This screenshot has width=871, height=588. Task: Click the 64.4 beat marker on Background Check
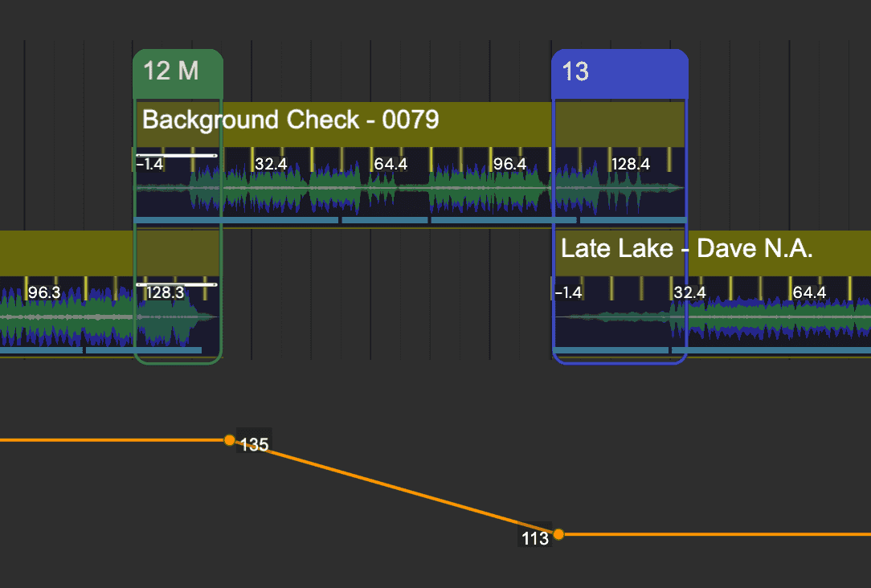(x=391, y=164)
